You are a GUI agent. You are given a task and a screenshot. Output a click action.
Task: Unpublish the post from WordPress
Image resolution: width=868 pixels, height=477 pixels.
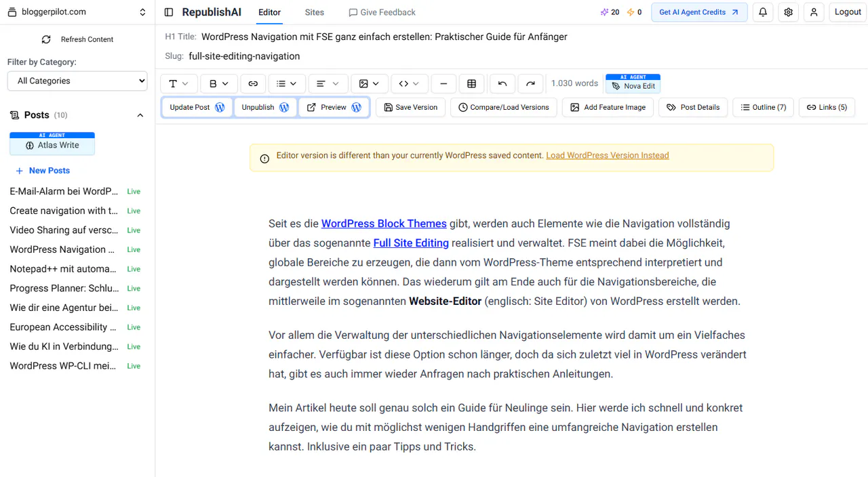click(265, 107)
